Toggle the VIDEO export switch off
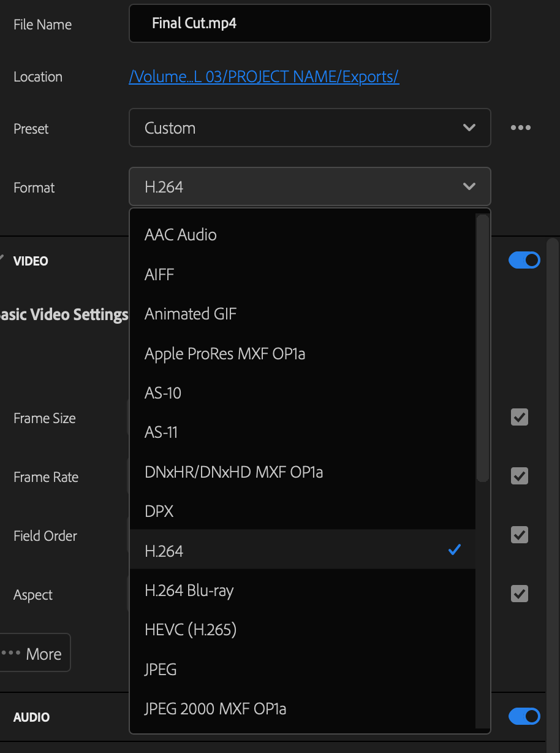 click(524, 260)
